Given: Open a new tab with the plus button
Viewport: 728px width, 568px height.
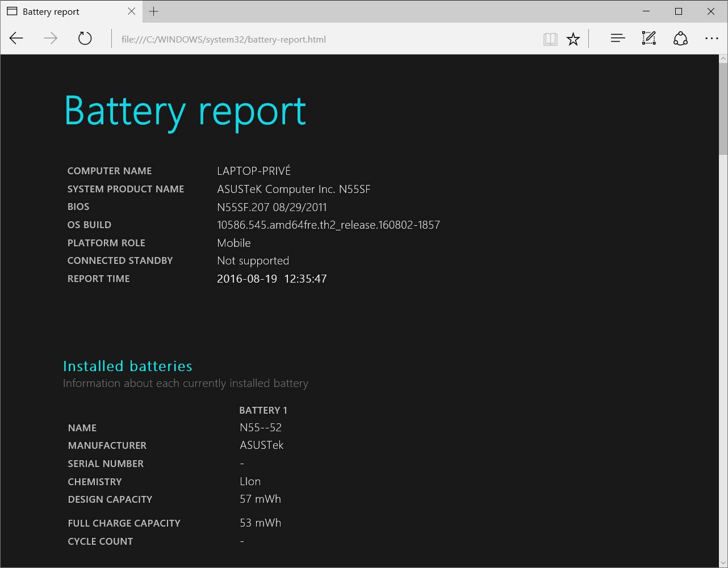Looking at the screenshot, I should (x=153, y=11).
